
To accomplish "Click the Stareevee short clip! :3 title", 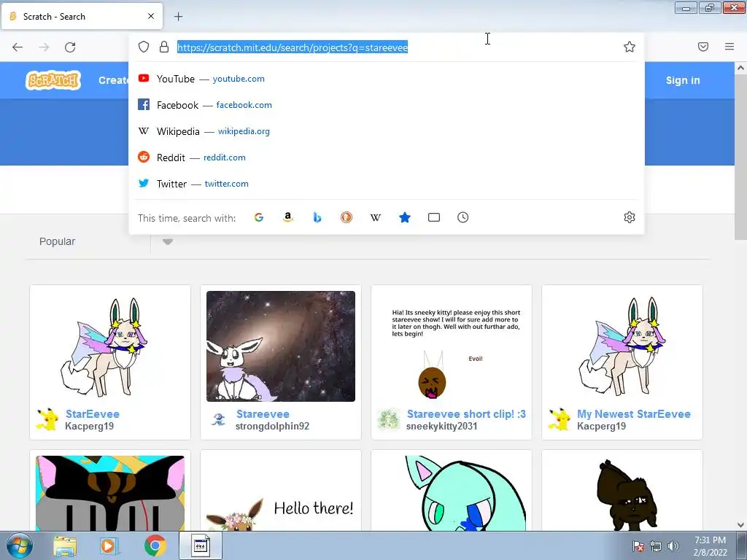I will (x=466, y=414).
